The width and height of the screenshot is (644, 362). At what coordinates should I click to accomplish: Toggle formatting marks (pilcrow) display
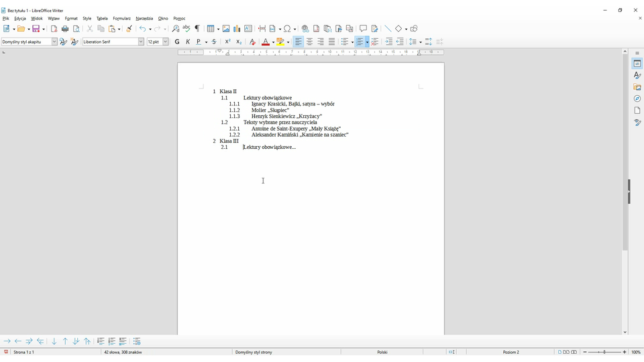click(x=197, y=29)
